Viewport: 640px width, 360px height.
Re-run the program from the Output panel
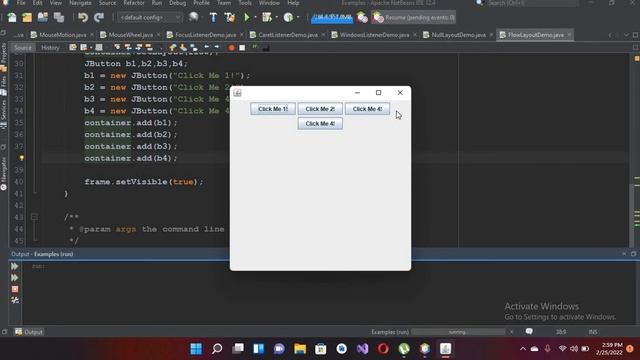point(15,267)
